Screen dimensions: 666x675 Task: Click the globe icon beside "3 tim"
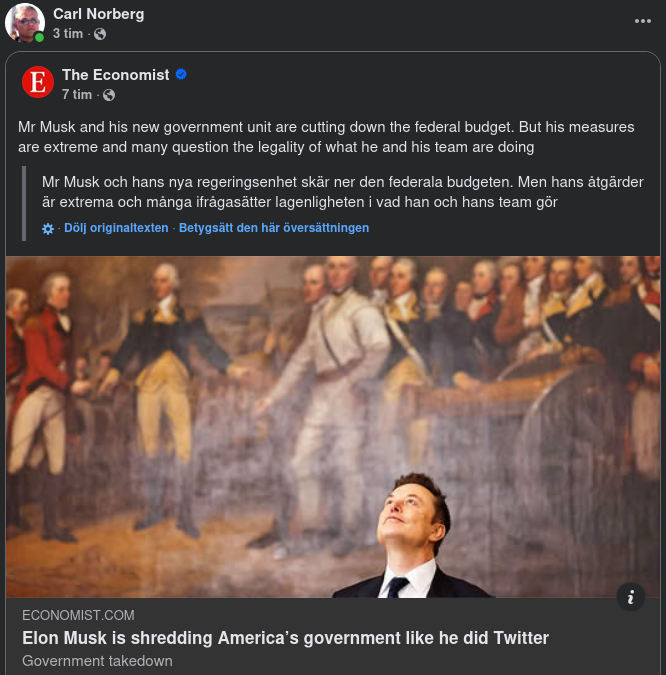pyautogui.click(x=100, y=34)
